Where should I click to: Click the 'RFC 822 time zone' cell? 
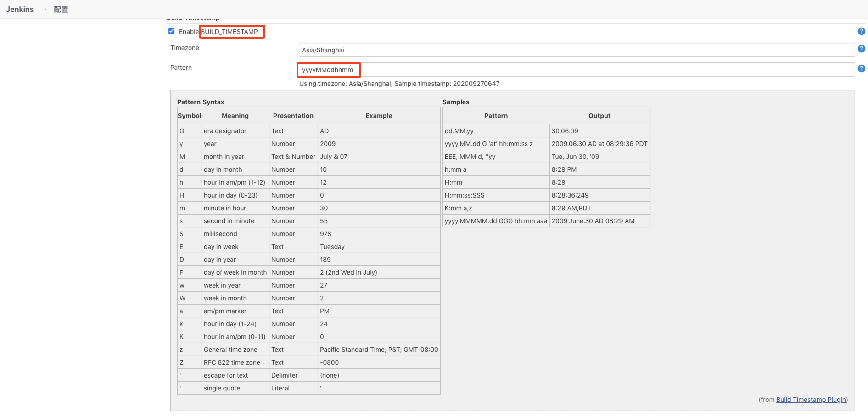235,362
